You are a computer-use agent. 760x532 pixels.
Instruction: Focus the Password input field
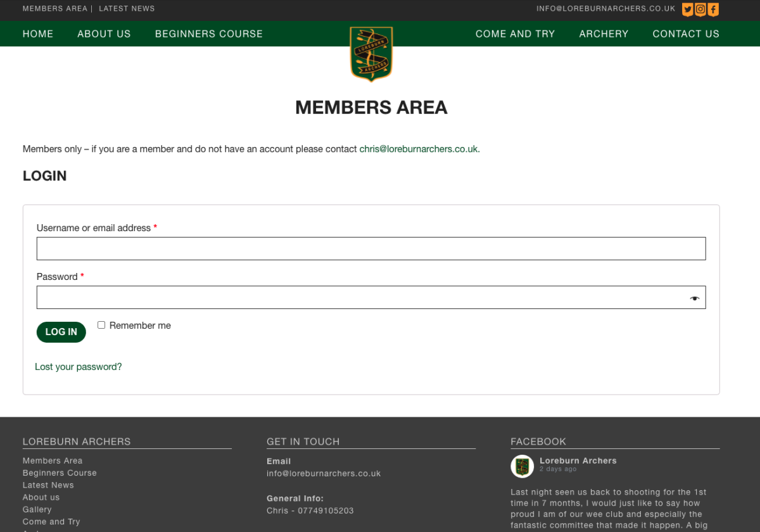click(361, 298)
